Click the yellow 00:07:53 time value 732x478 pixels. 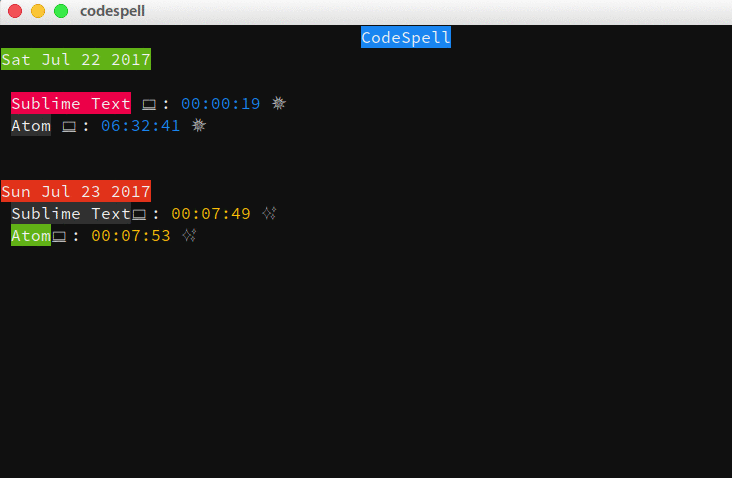pos(130,236)
